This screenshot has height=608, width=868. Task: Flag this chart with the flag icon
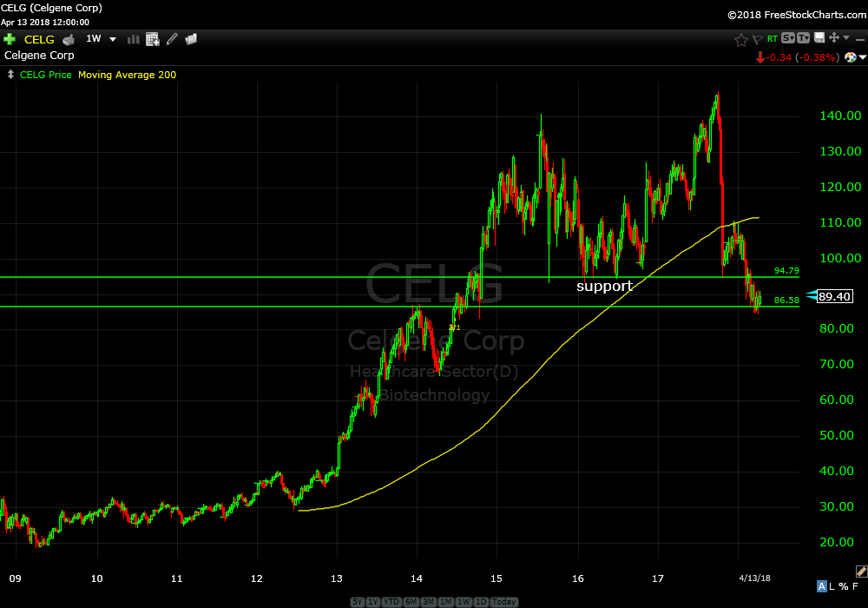[757, 39]
